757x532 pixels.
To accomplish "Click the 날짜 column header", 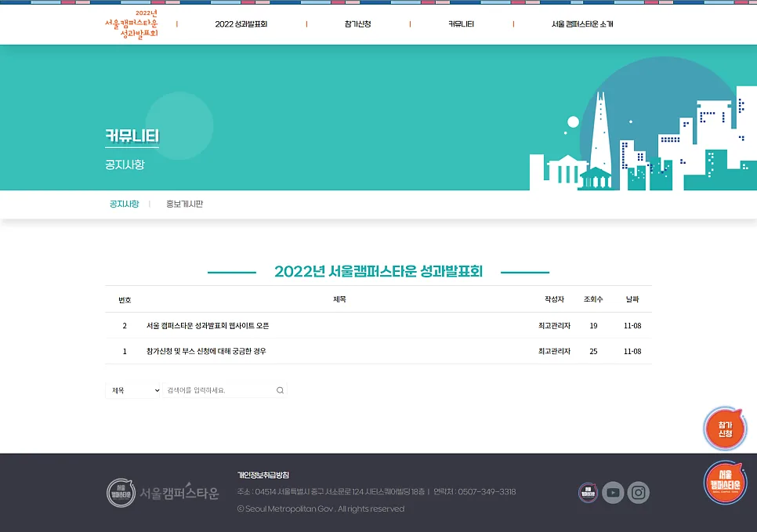I will pos(632,299).
